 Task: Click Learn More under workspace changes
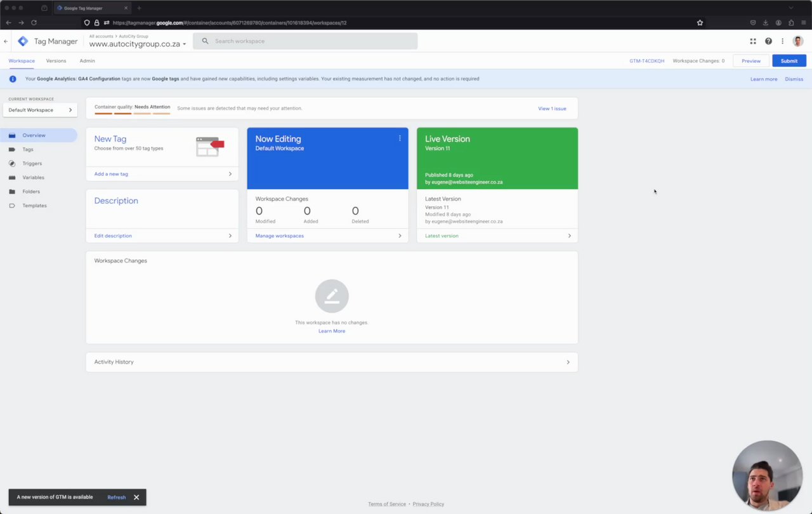point(332,331)
